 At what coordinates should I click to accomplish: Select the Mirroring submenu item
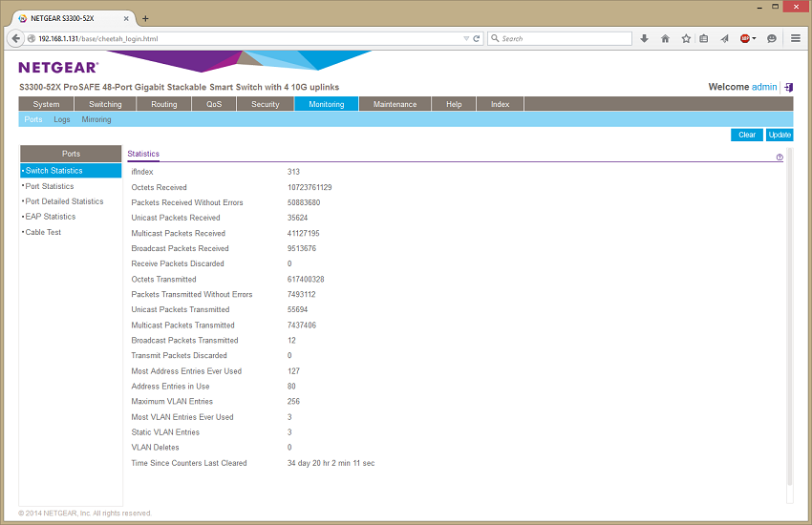click(x=96, y=119)
